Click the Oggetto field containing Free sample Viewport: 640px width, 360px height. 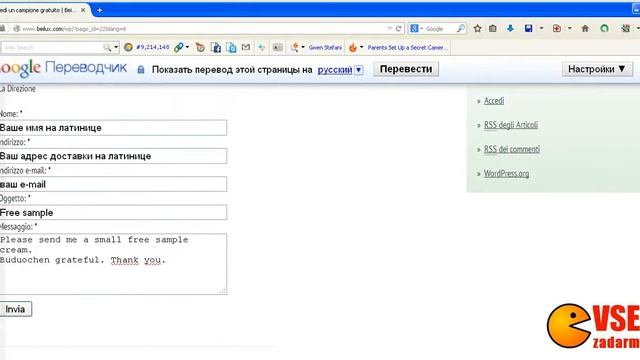pos(113,212)
